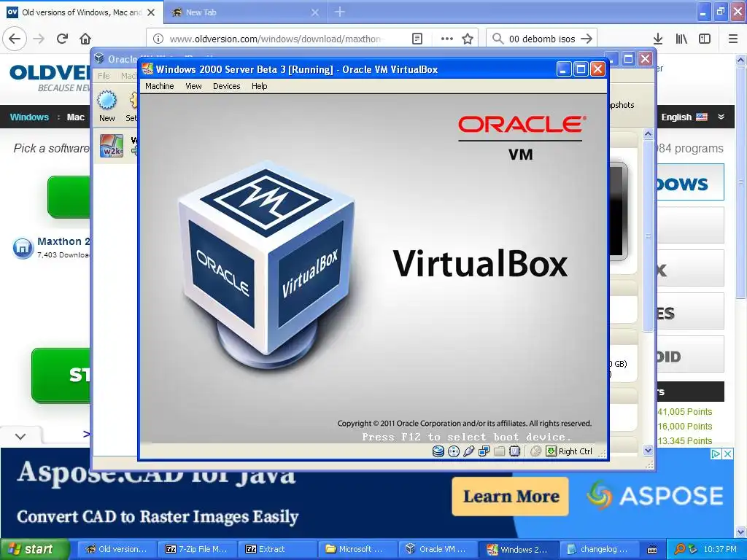
Task: Click scroll-up arrow in VirtualBox Manager details pane
Action: click(648, 135)
